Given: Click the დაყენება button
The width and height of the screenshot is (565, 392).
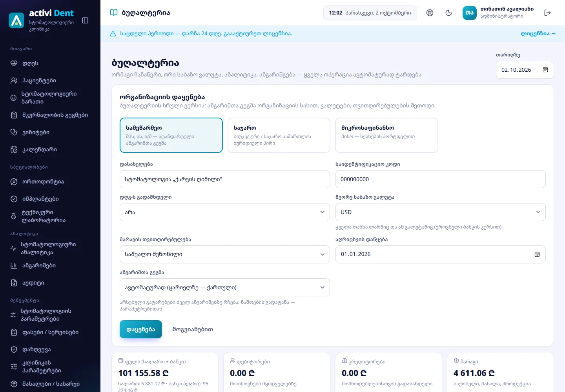Looking at the screenshot, I should tap(141, 329).
